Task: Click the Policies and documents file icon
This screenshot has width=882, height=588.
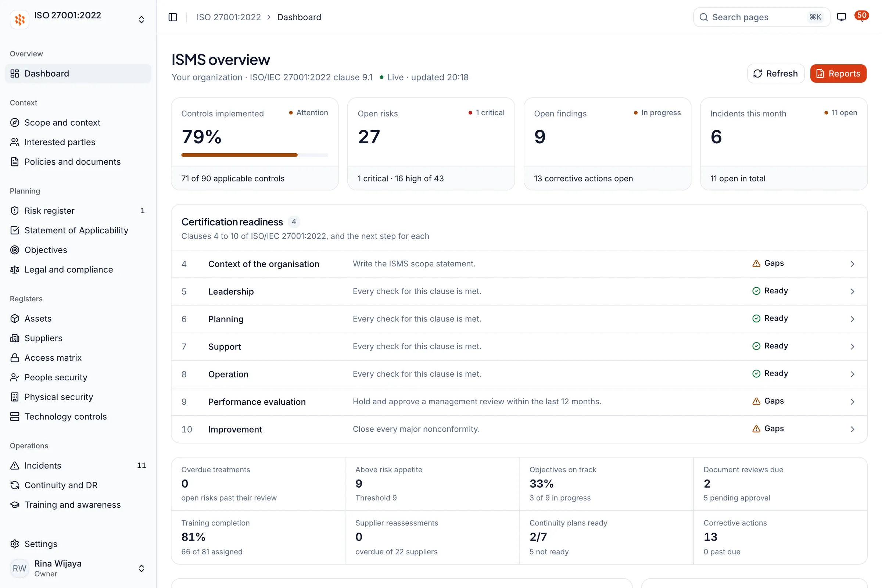Action: click(x=15, y=162)
